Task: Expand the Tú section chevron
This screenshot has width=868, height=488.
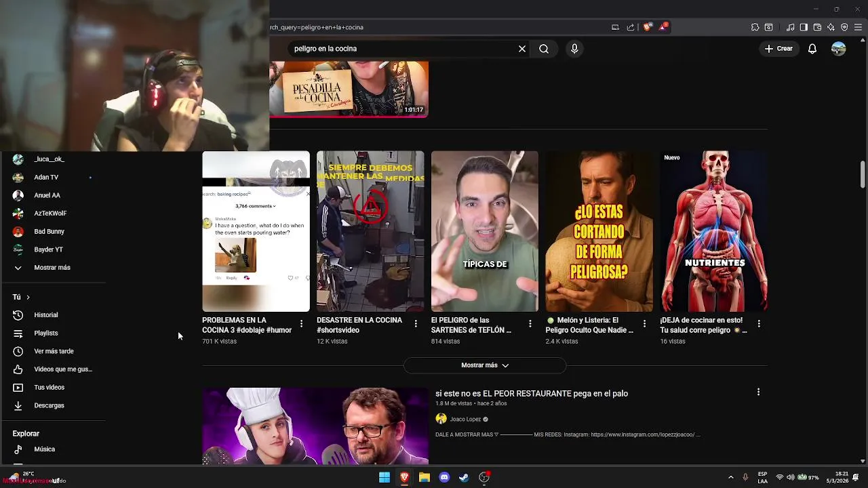Action: 28,297
